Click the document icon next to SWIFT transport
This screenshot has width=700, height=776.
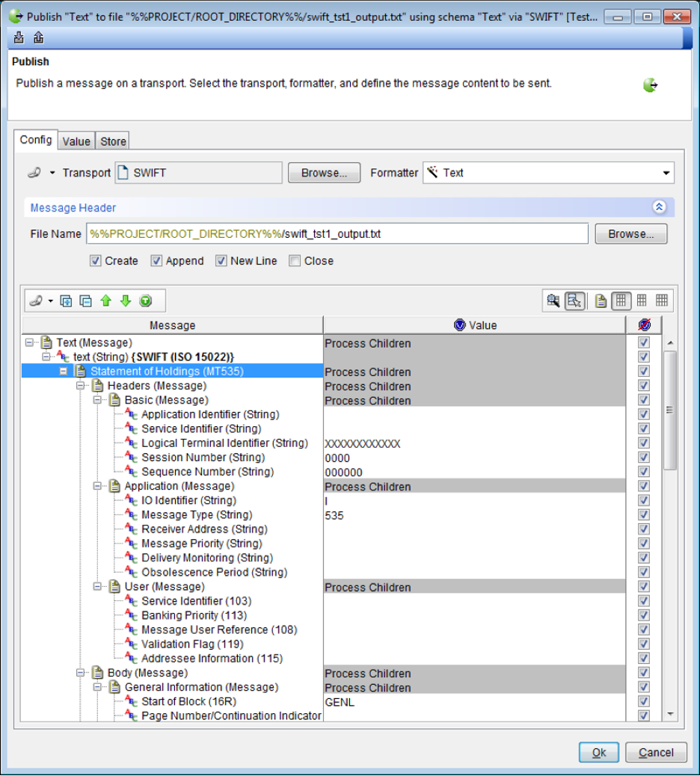point(123,172)
